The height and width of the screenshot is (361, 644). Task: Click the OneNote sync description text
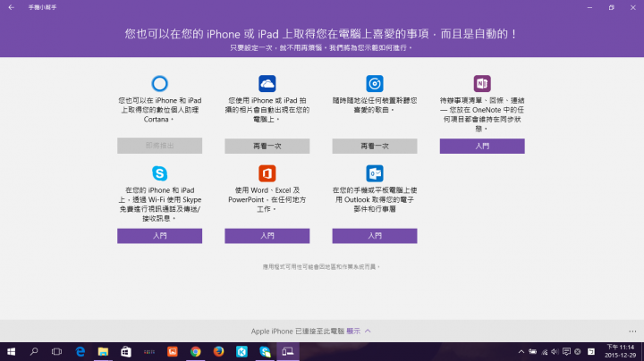482,114
